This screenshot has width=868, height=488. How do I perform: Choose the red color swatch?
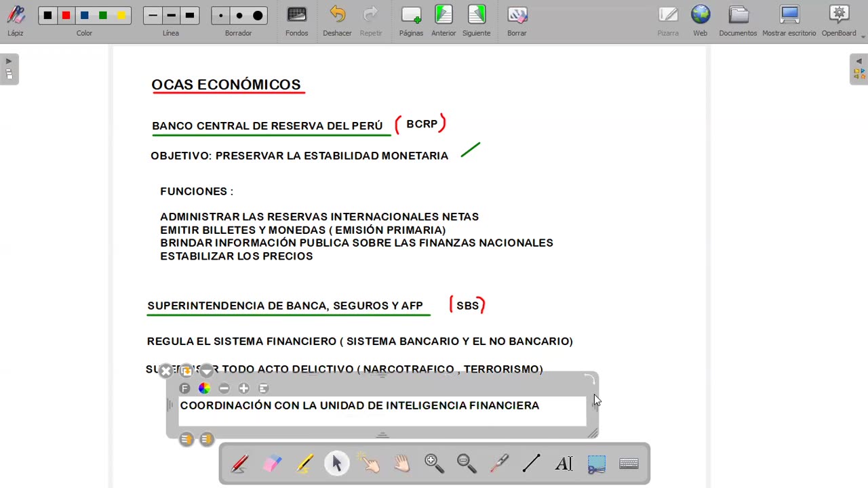66,15
